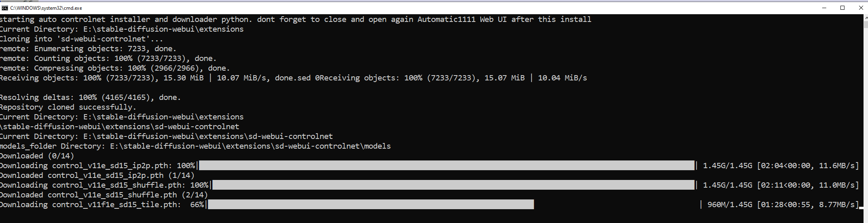Click the ip2p.pth download progress bar
The width and height of the screenshot is (868, 223).
click(x=446, y=165)
